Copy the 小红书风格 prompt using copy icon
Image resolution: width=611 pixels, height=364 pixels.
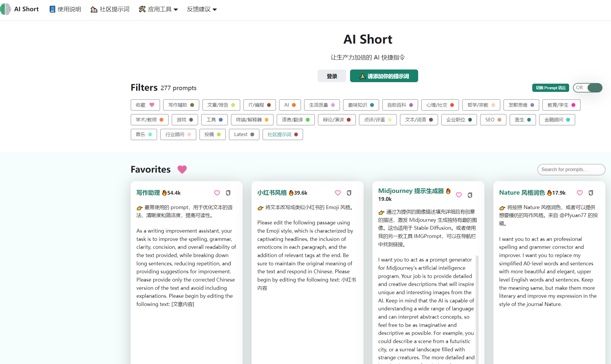pyautogui.click(x=349, y=193)
